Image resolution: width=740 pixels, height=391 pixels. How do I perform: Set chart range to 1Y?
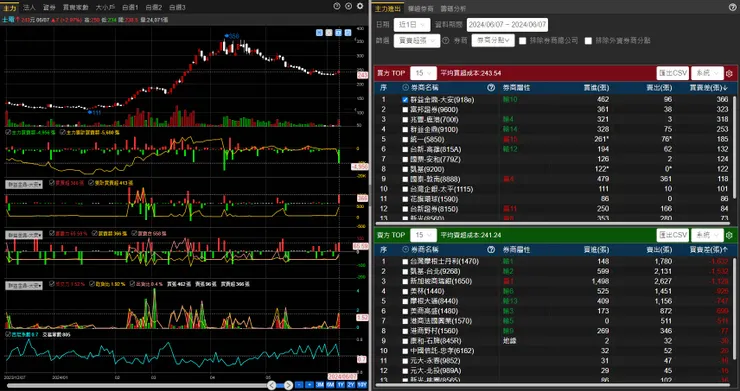340,385
